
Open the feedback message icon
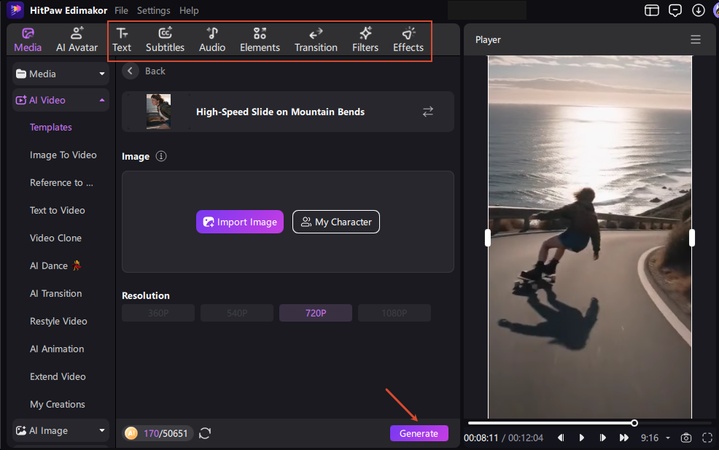tap(675, 10)
